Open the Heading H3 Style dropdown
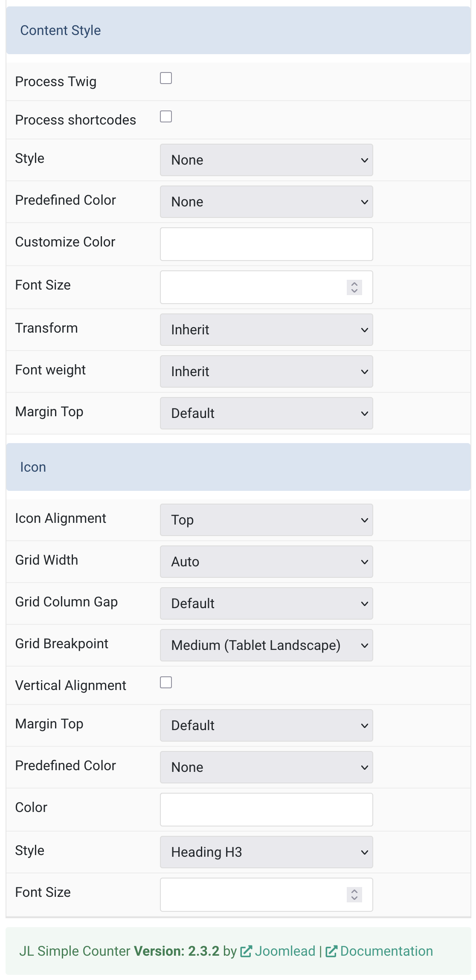Viewport: 476px width, 980px height. tap(267, 852)
